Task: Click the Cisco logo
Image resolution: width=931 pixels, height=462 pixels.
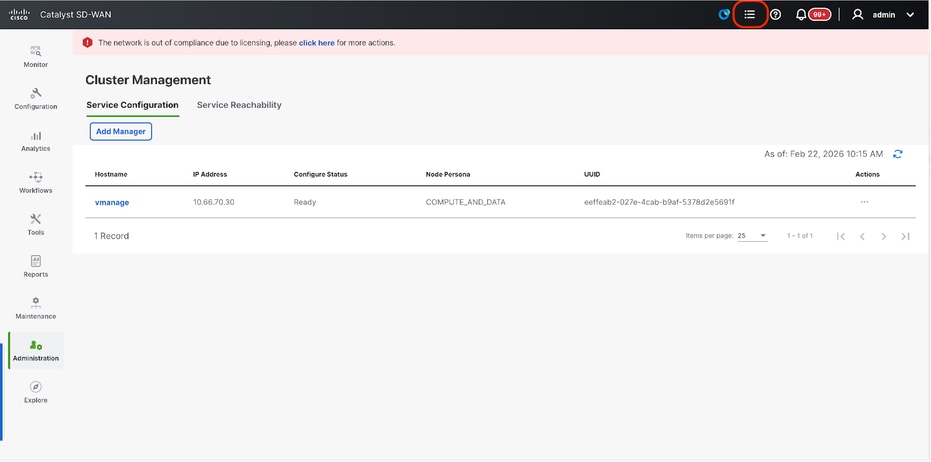Action: (x=19, y=15)
